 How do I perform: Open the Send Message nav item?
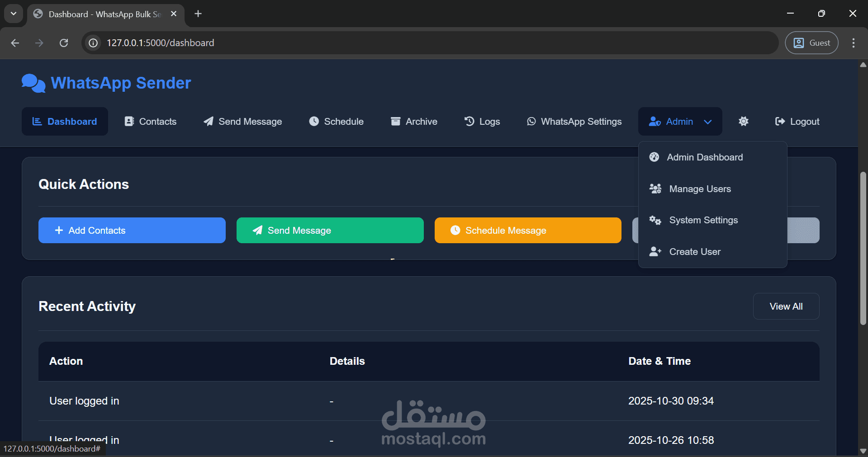(243, 122)
